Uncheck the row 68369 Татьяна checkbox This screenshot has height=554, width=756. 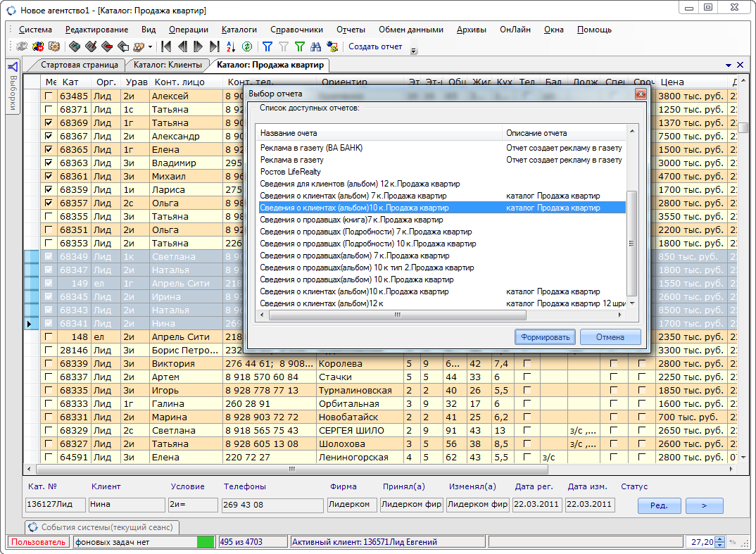(x=48, y=123)
